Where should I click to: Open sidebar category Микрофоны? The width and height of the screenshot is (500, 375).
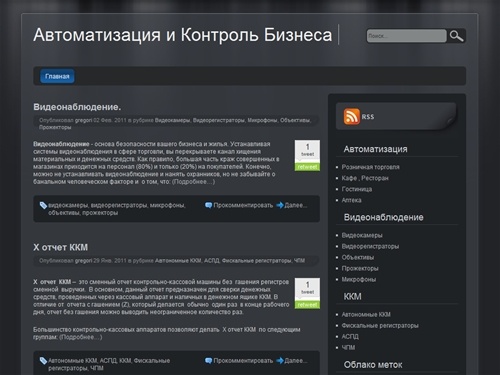coord(359,279)
